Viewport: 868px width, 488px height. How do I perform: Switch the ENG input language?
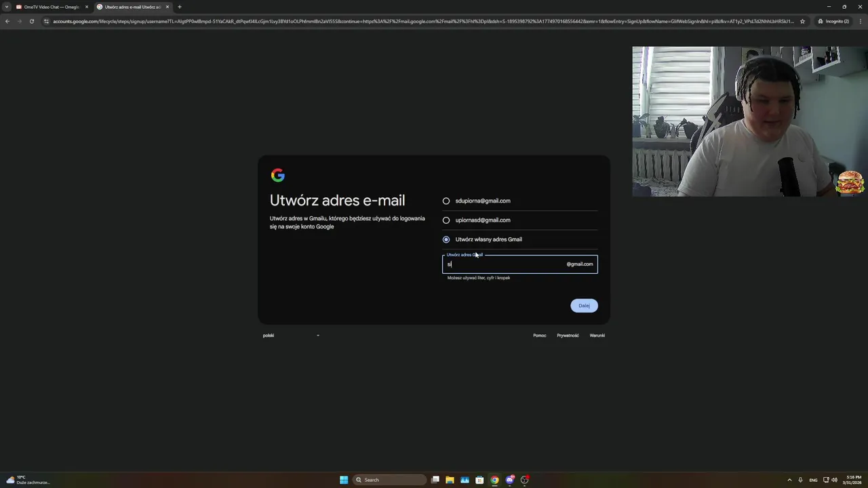813,480
